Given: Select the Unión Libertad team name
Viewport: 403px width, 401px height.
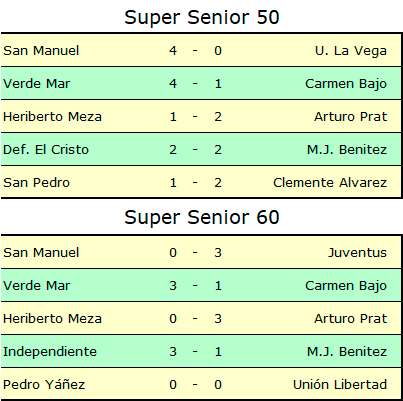Looking at the screenshot, I should (x=340, y=384).
